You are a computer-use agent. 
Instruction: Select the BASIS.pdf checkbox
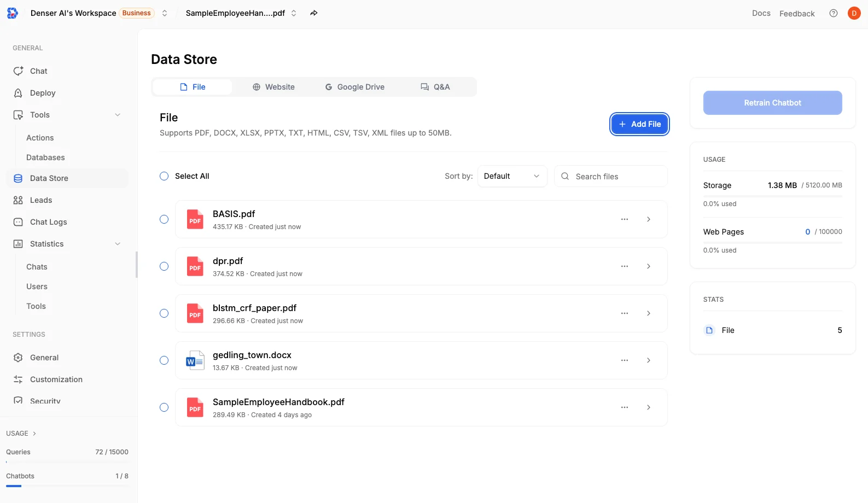[164, 219]
